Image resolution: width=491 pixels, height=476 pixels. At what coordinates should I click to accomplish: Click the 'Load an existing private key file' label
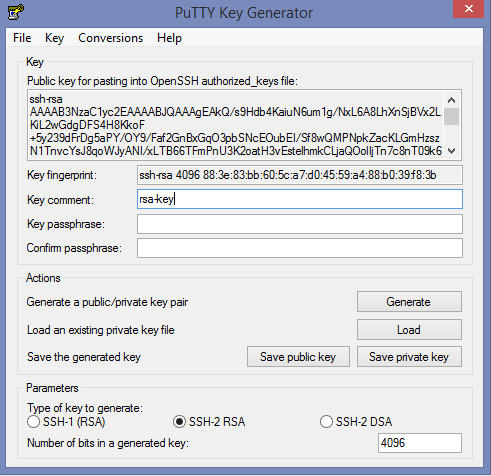click(x=101, y=330)
